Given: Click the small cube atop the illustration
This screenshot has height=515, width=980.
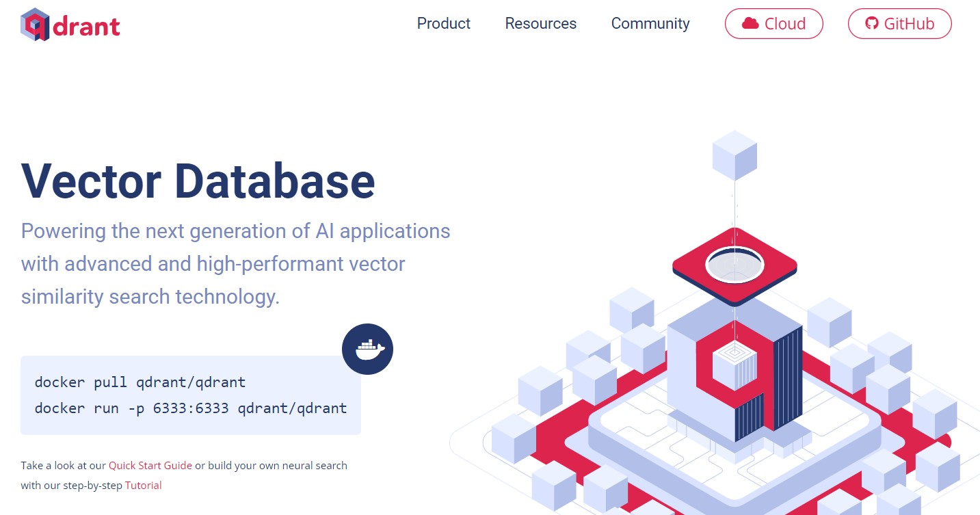Looking at the screenshot, I should point(734,153).
